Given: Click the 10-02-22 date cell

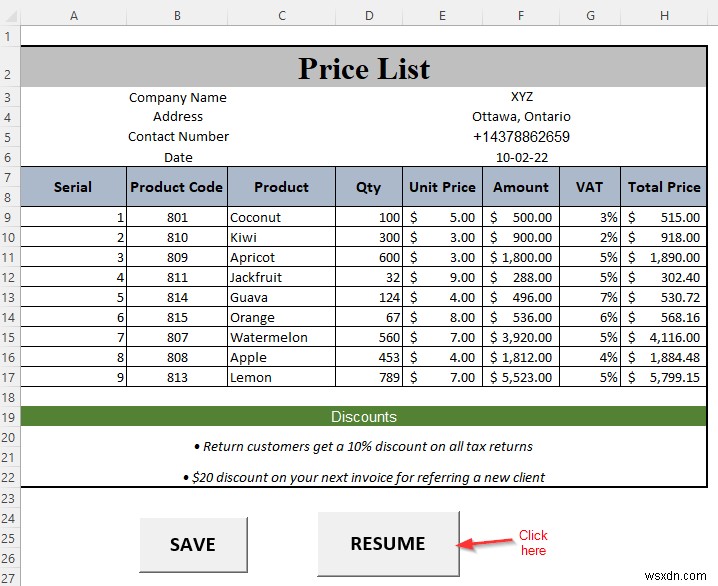Looking at the screenshot, I should coord(522,157).
